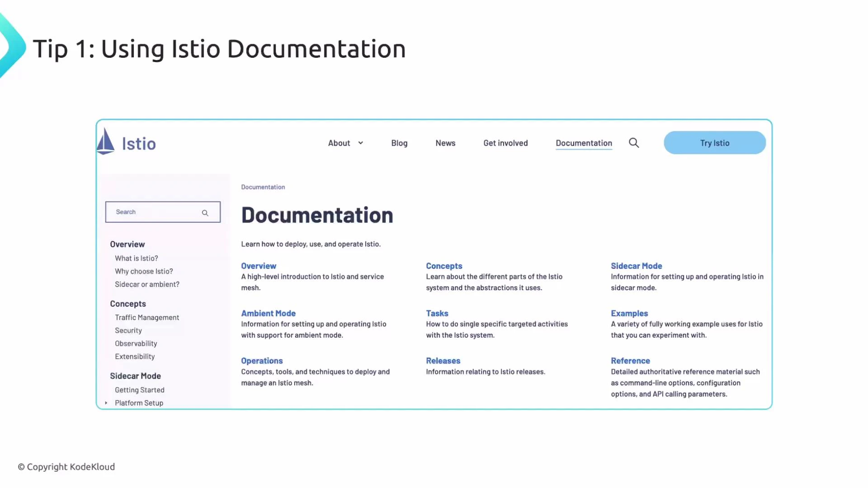Open the search magnifier in top navigation

(x=634, y=143)
